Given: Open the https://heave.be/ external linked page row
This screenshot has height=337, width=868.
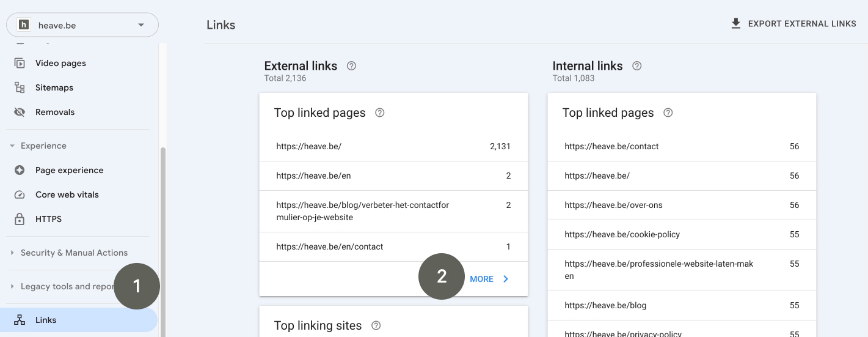Looking at the screenshot, I should tap(393, 146).
